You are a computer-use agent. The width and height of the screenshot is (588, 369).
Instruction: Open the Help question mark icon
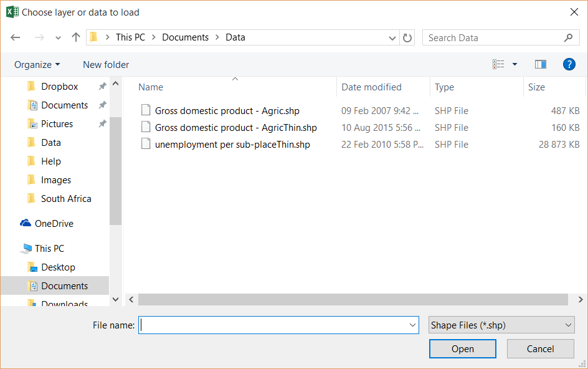click(x=568, y=64)
